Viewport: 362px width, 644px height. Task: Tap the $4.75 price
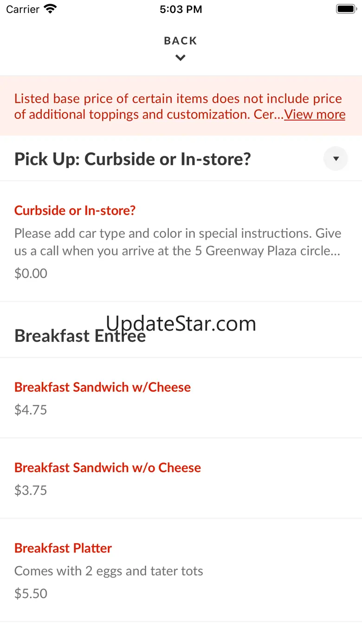pyautogui.click(x=31, y=410)
